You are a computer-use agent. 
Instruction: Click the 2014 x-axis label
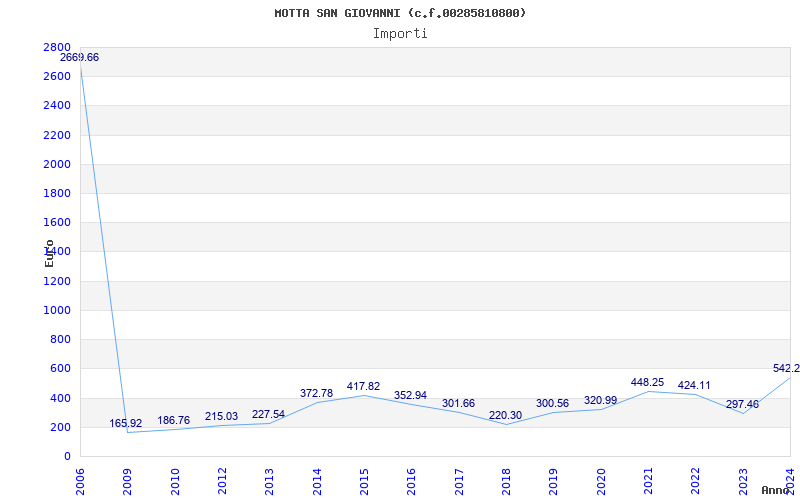point(316,482)
